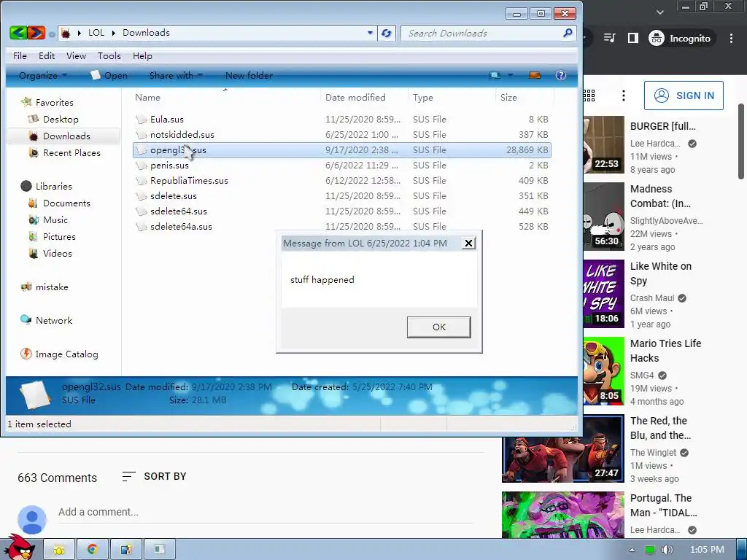The width and height of the screenshot is (747, 560).
Task: Click the Angry Birds start button
Action: point(20,548)
